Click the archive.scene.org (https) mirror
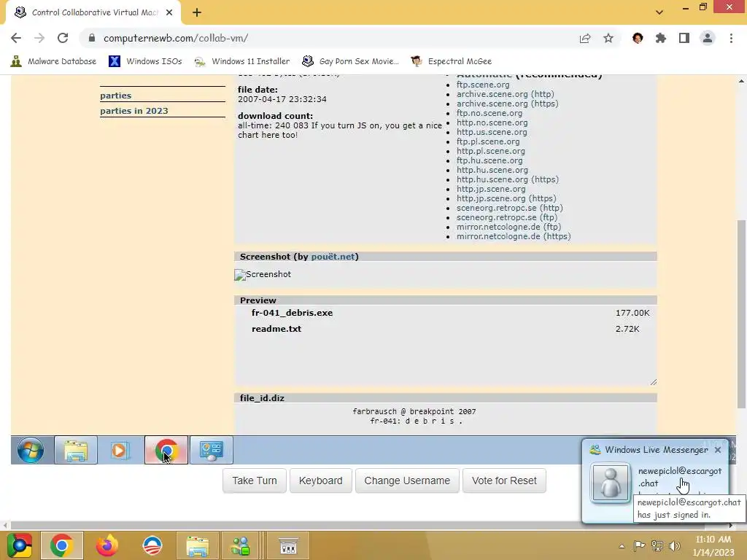This screenshot has width=747, height=560. [x=508, y=104]
